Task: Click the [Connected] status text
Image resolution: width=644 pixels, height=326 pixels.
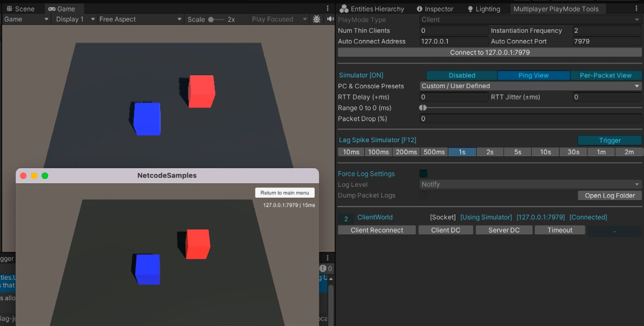Action: (x=588, y=217)
